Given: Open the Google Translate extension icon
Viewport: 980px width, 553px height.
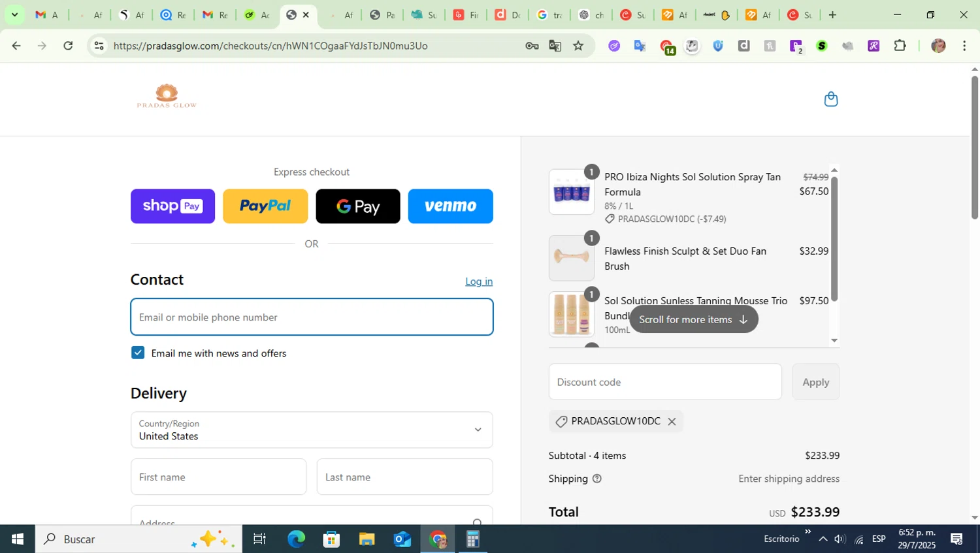Looking at the screenshot, I should [x=640, y=46].
